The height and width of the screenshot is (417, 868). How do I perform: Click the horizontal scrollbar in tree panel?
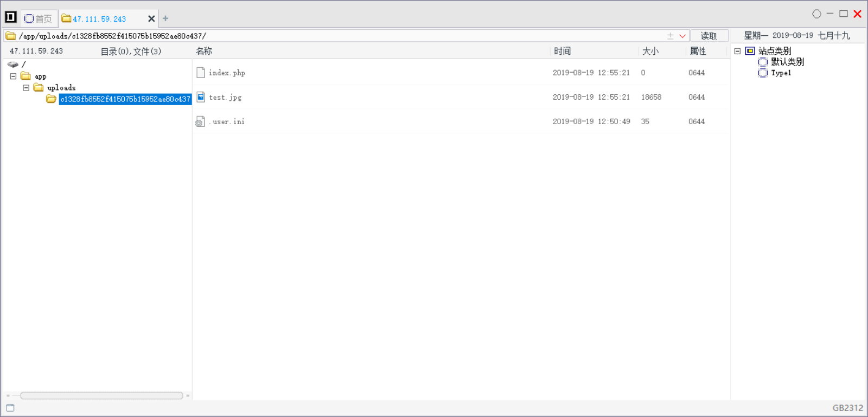pyautogui.click(x=101, y=395)
